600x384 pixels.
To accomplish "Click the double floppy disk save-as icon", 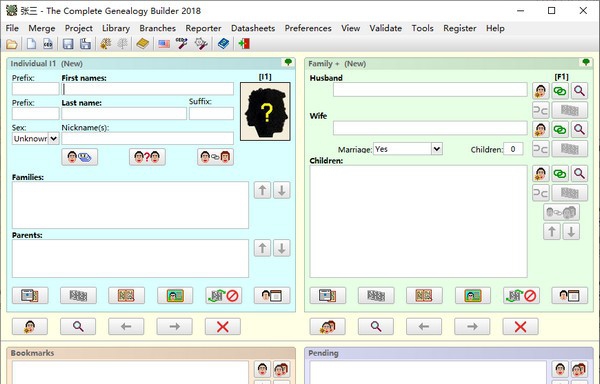I will [x=85, y=44].
